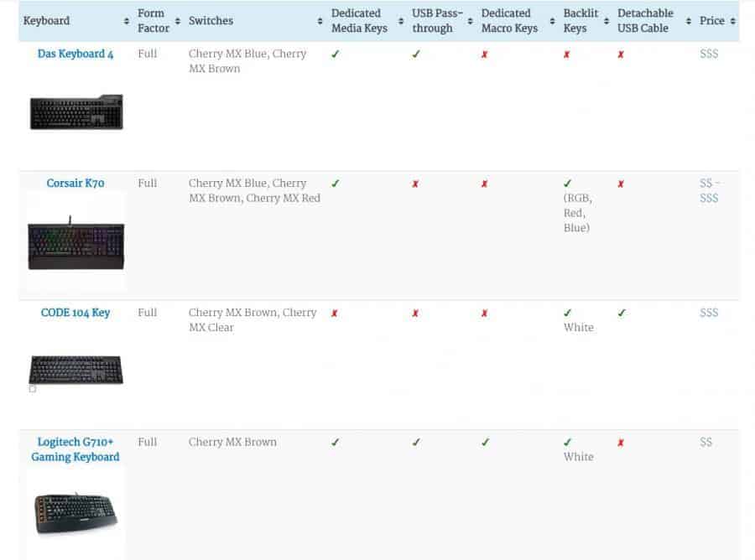Click the CODE 104 Key product image

[x=76, y=370]
